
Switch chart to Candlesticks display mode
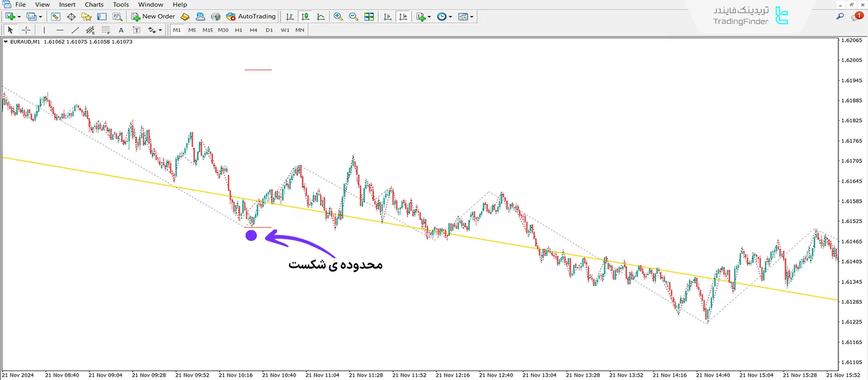[305, 17]
